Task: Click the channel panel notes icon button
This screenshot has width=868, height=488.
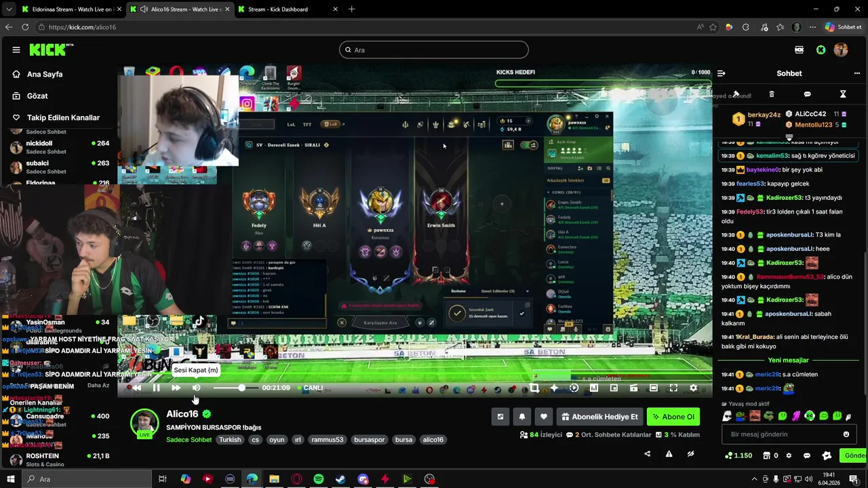Action: 500,417
